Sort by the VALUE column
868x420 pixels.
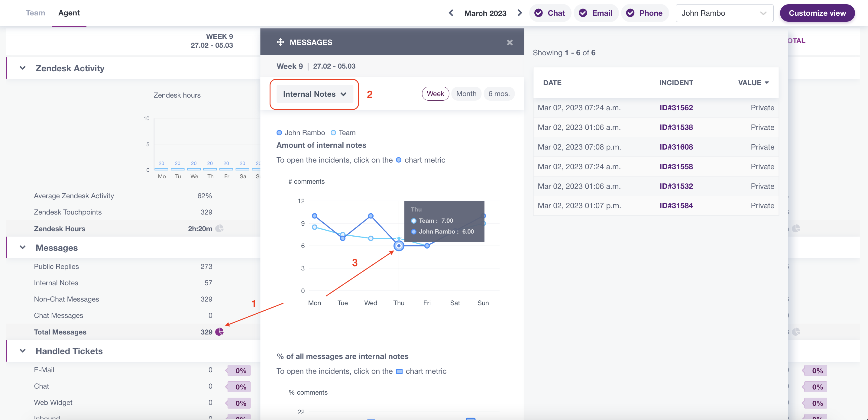pyautogui.click(x=753, y=83)
